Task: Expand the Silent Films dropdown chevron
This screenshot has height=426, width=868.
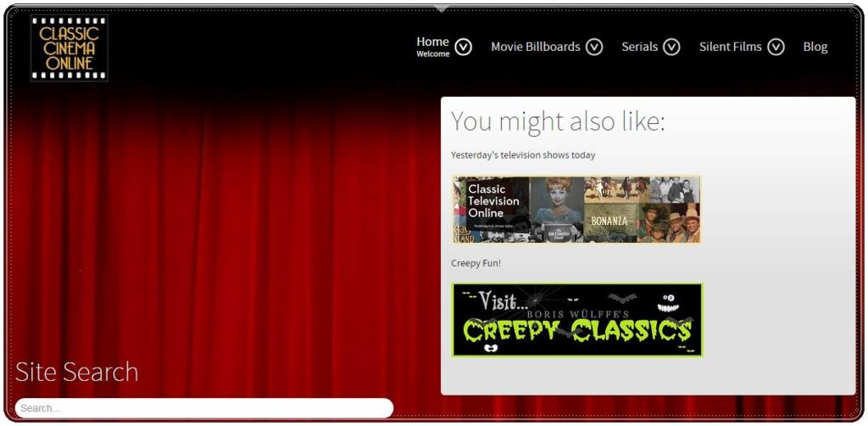Action: click(x=776, y=47)
